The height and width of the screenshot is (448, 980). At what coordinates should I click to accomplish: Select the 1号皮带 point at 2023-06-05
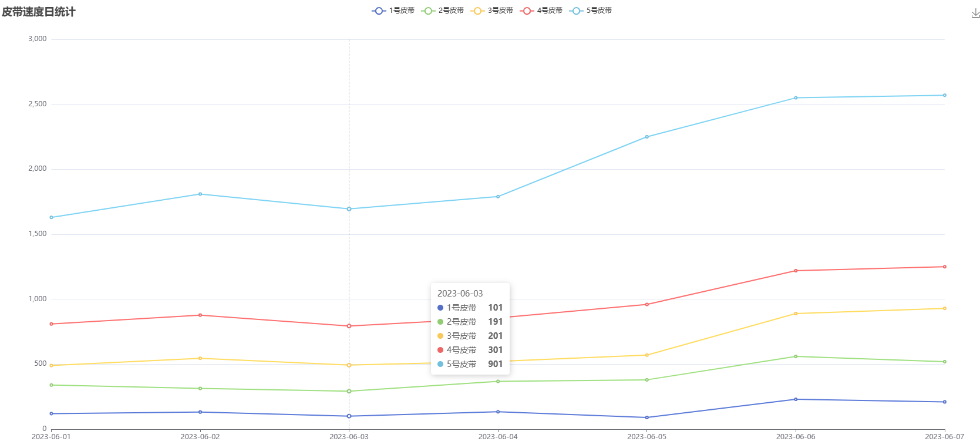tap(647, 417)
